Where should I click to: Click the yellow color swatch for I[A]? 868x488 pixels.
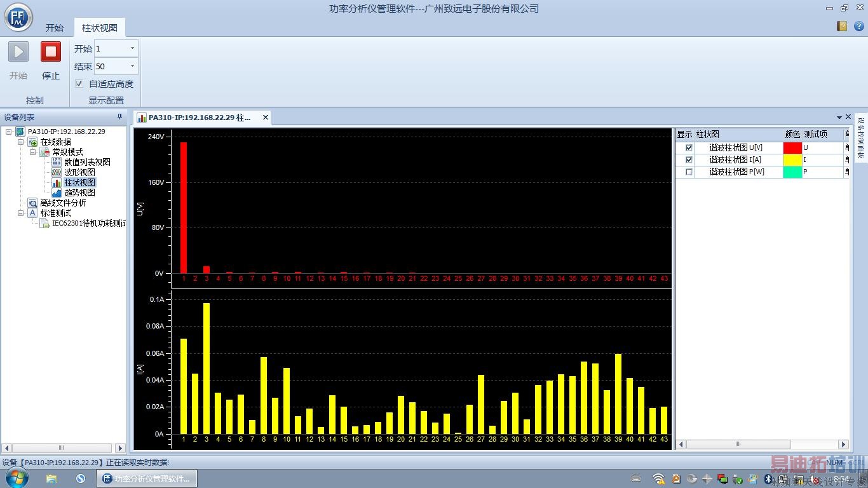(x=792, y=159)
